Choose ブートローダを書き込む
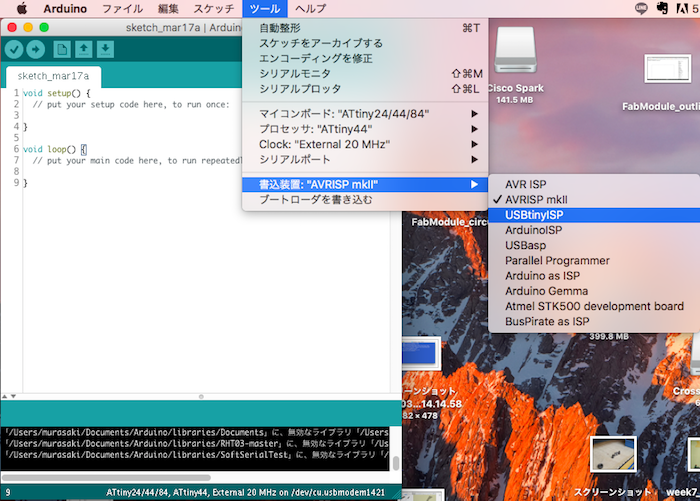 [365, 200]
